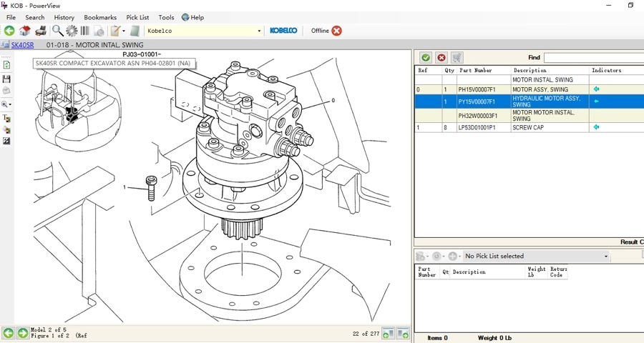The height and width of the screenshot is (343, 644).
Task: Open the No Pick List selected dropdown
Action: [x=537, y=256]
